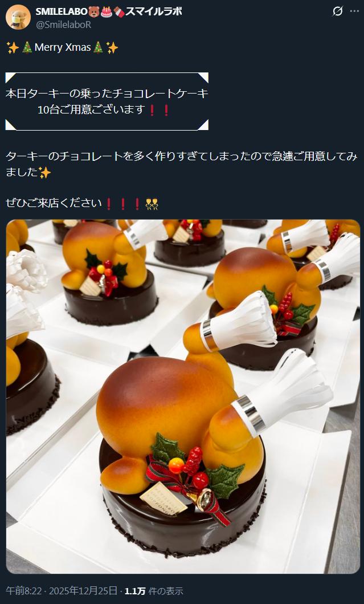This screenshot has height=604, width=364.
Task: Click the 10台ご用意ございます text
Action: pos(92,110)
